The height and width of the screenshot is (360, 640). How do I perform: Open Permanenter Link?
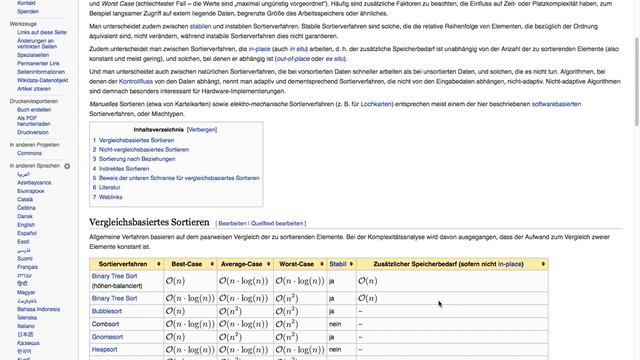tap(38, 63)
